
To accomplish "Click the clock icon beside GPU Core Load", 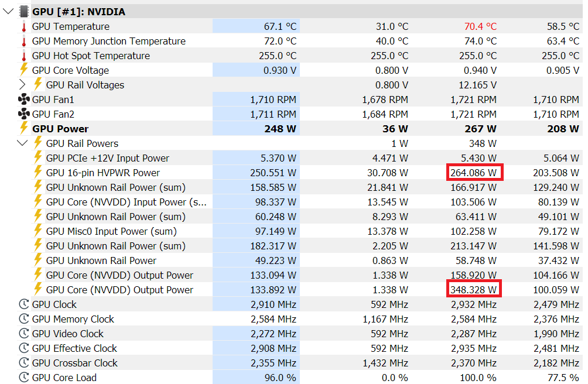I will tap(23, 377).
